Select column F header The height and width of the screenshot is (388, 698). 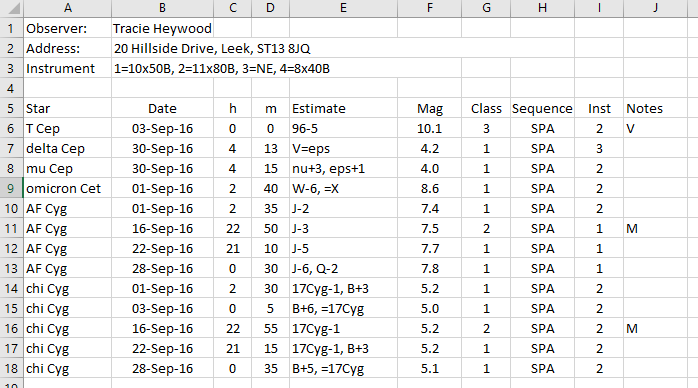coord(430,8)
